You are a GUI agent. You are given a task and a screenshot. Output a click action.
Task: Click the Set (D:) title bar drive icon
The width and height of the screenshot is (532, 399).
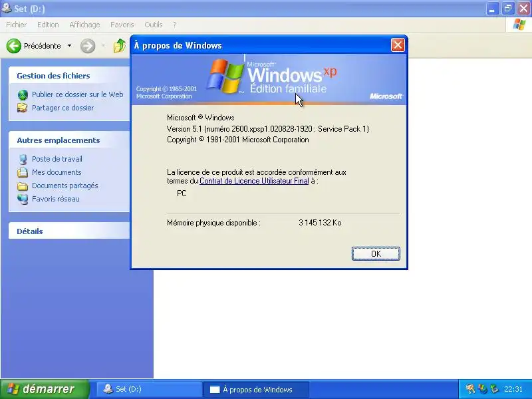click(7, 7)
